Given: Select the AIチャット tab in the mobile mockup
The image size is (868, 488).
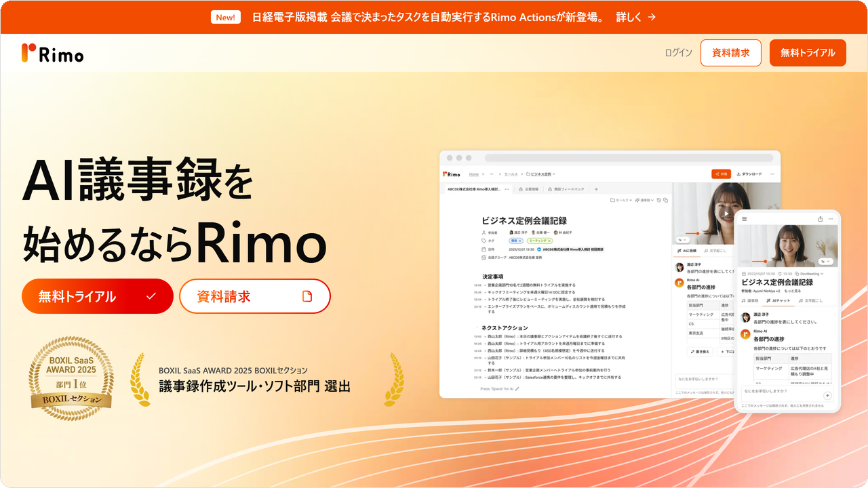Looking at the screenshot, I should [x=778, y=300].
